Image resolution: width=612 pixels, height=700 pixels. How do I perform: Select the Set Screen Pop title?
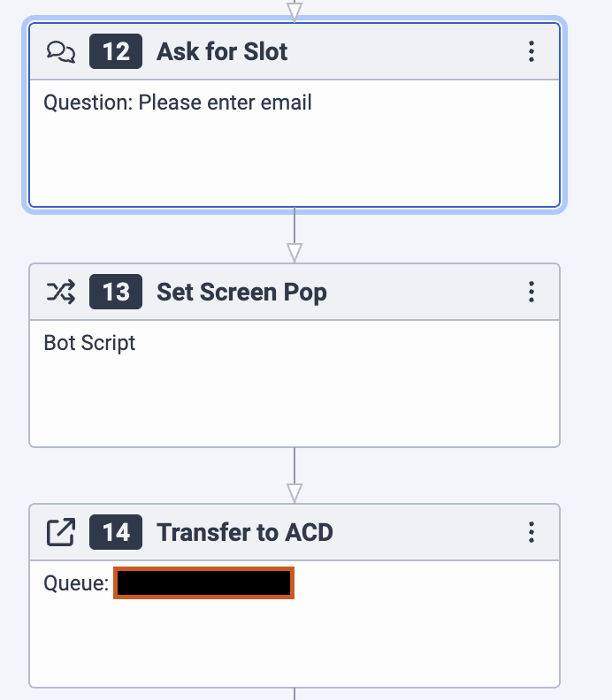[x=241, y=293]
